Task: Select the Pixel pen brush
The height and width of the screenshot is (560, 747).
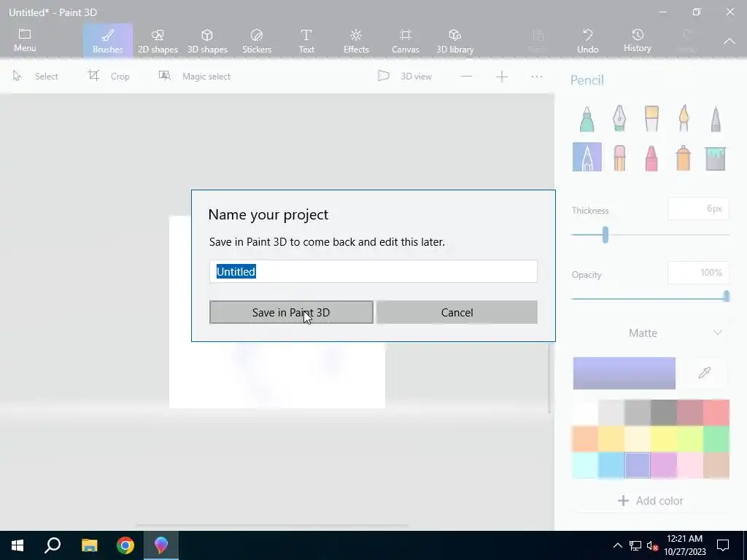Action: coord(716,119)
